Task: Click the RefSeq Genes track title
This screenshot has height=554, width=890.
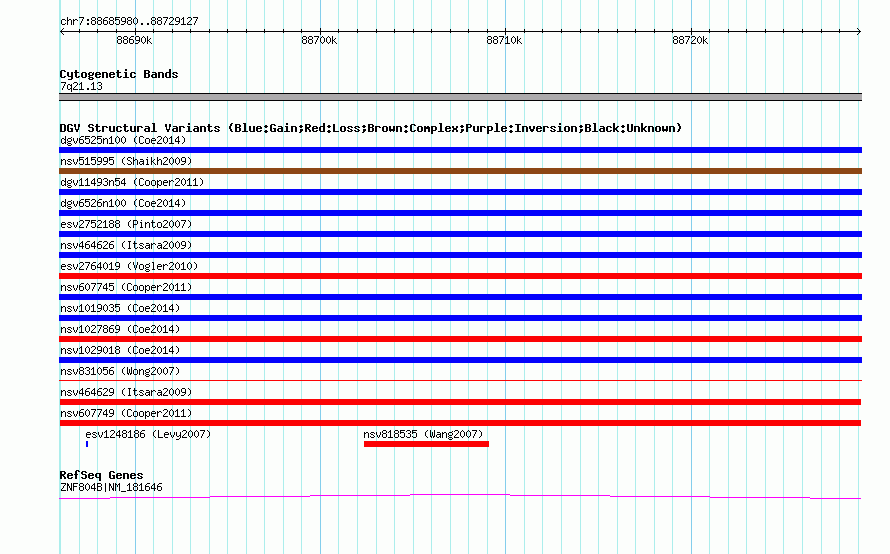Action: [x=102, y=475]
